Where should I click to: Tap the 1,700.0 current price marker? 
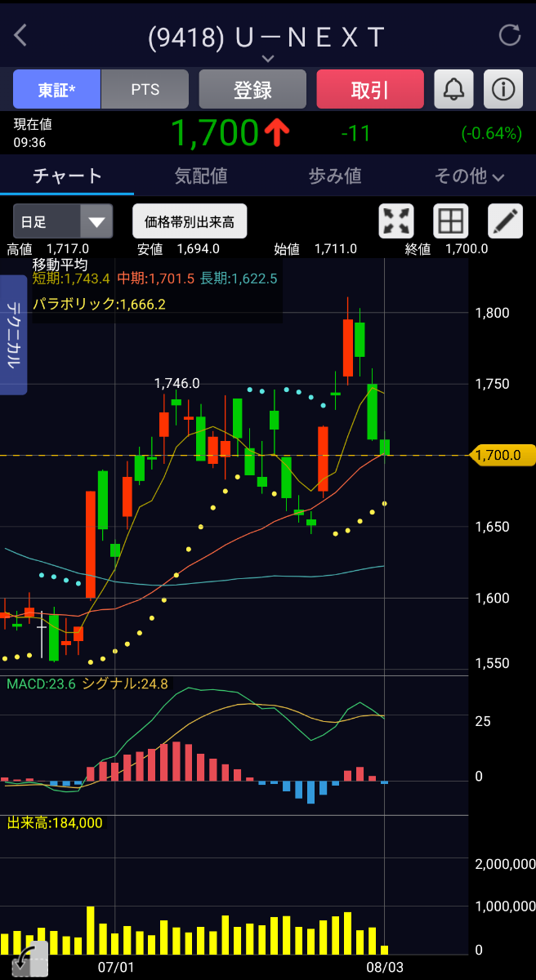[503, 455]
